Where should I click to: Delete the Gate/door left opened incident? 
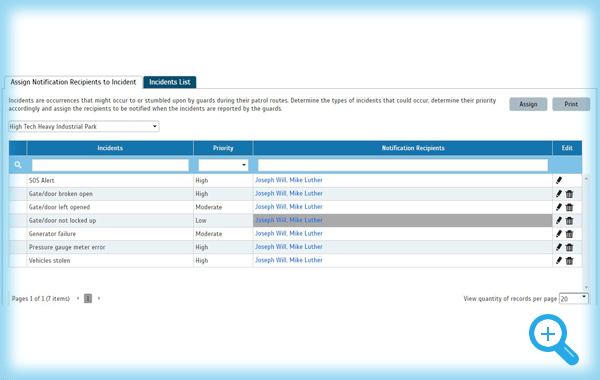[x=570, y=207]
